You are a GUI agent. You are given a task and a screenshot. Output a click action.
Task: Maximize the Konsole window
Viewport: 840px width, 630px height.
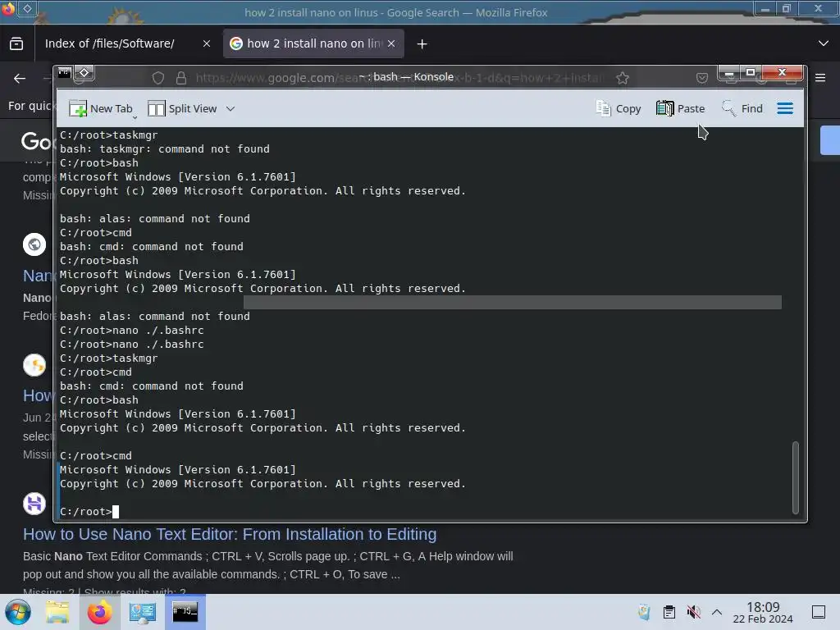(x=751, y=72)
